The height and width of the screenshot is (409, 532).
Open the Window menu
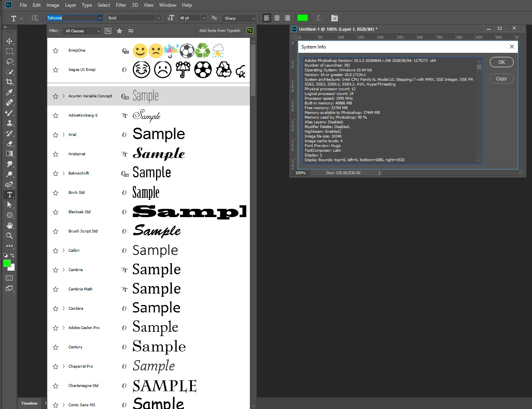167,5
